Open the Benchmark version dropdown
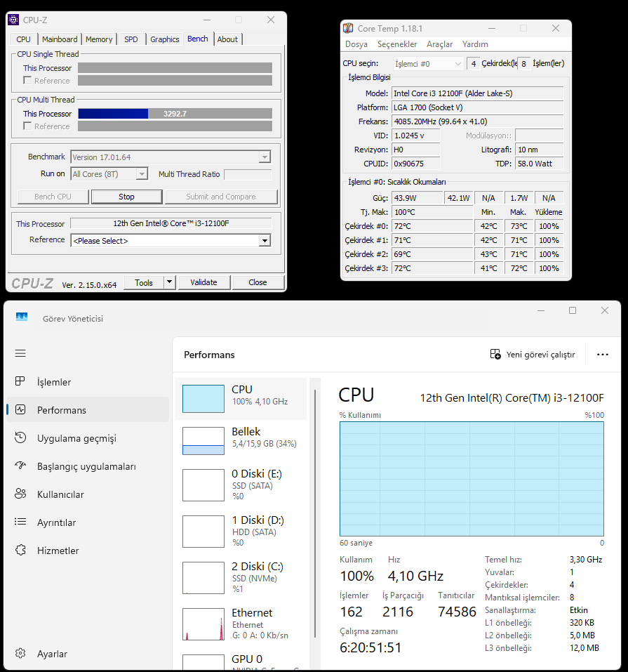The width and height of the screenshot is (628, 672). [171, 157]
